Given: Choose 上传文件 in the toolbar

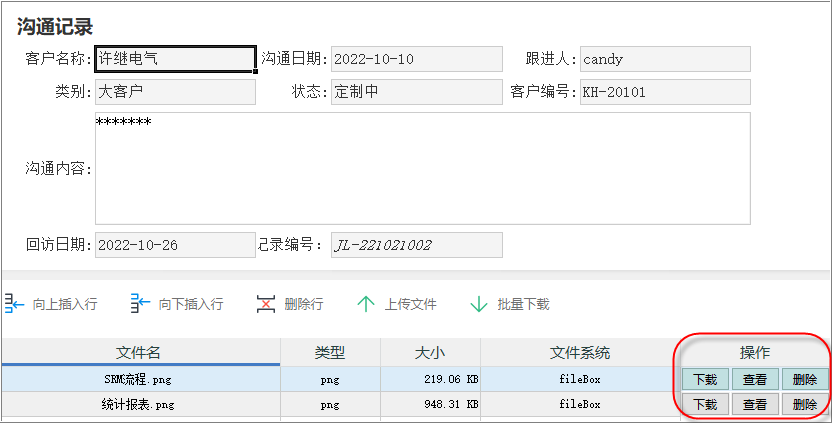Looking at the screenshot, I should [x=410, y=304].
